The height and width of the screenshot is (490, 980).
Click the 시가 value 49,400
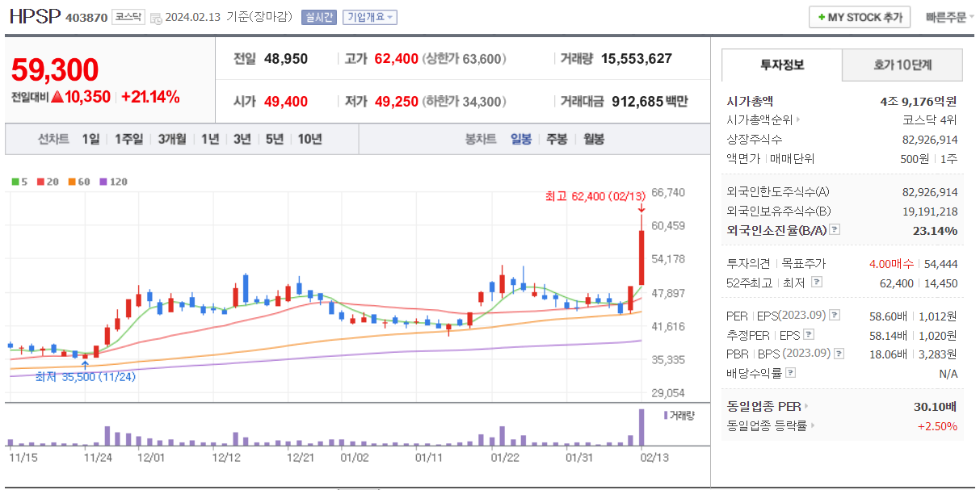[286, 102]
